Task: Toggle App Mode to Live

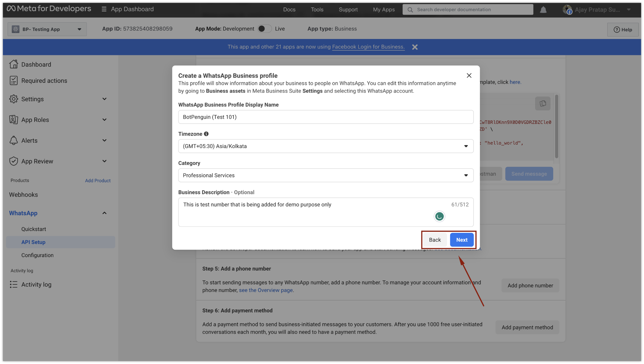Action: tap(264, 29)
